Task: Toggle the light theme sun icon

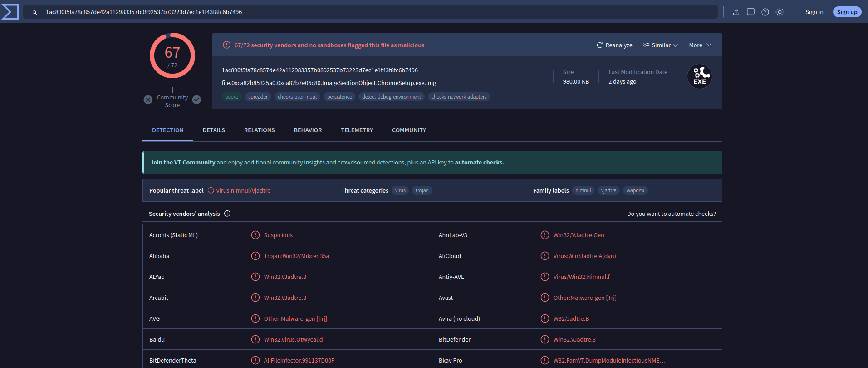Action: pos(780,12)
